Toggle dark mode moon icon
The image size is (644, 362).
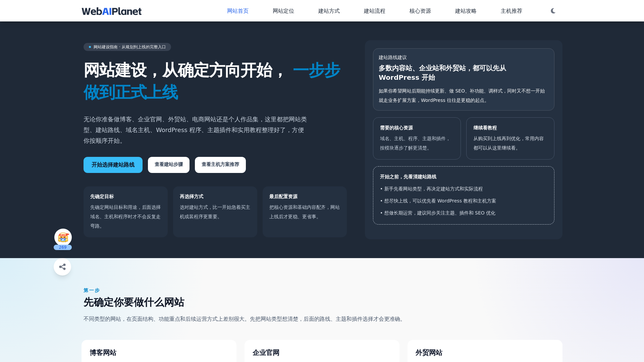pyautogui.click(x=553, y=11)
